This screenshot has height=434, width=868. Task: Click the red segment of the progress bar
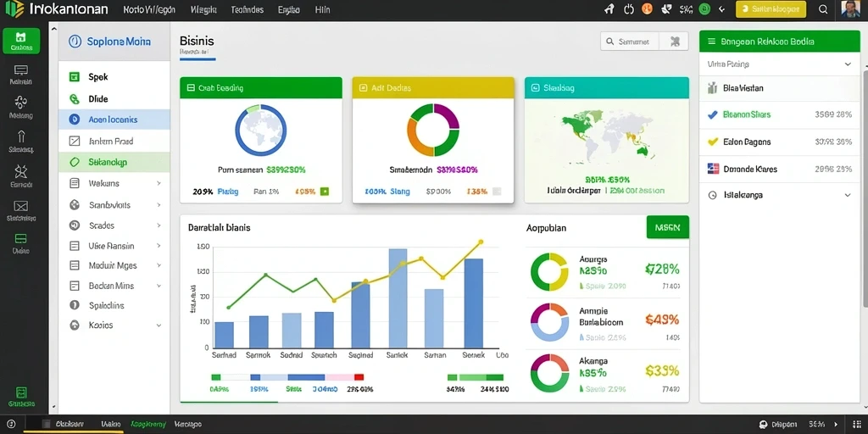pos(359,377)
